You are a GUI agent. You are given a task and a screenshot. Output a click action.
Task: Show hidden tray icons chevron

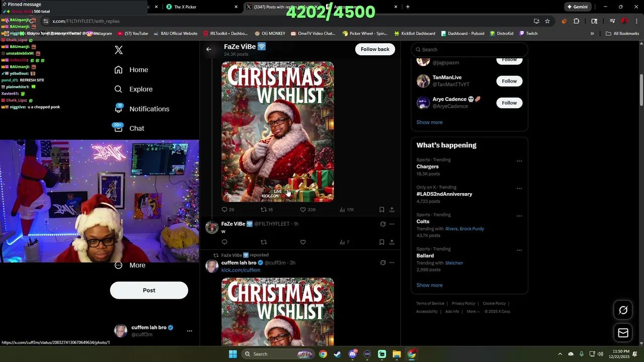point(560,354)
